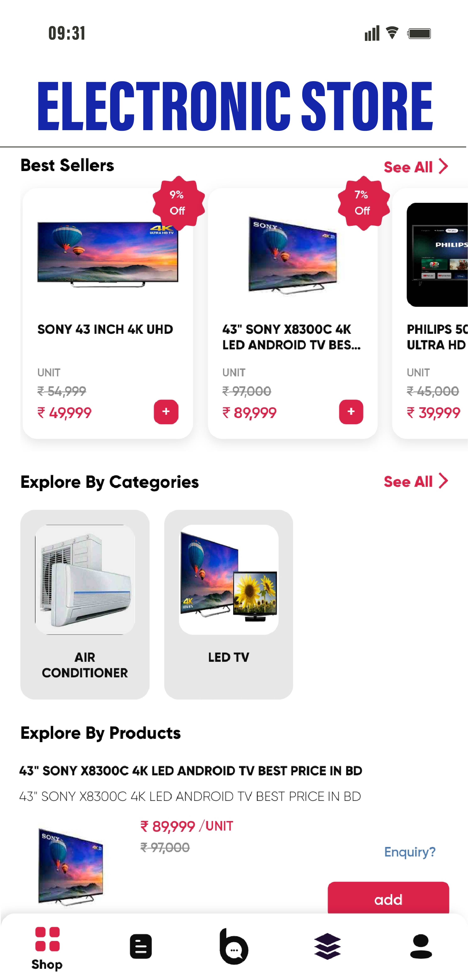The height and width of the screenshot is (980, 468).
Task: Open the LED TV category
Action: click(228, 604)
